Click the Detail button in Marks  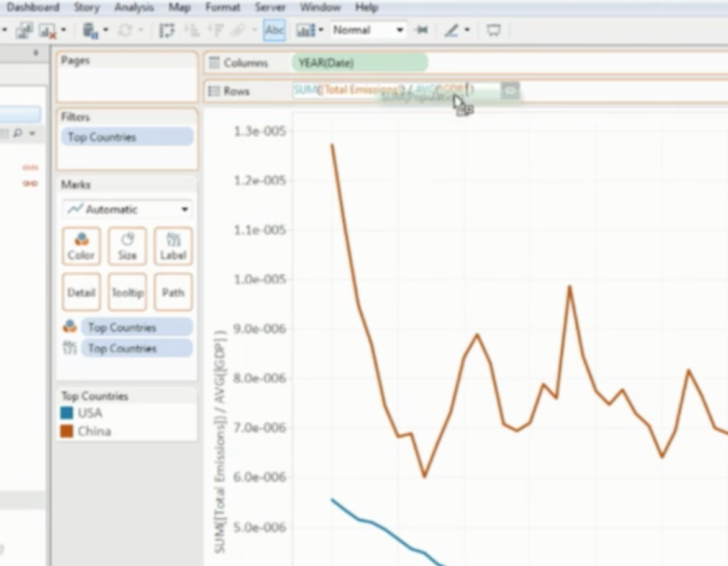click(x=81, y=292)
